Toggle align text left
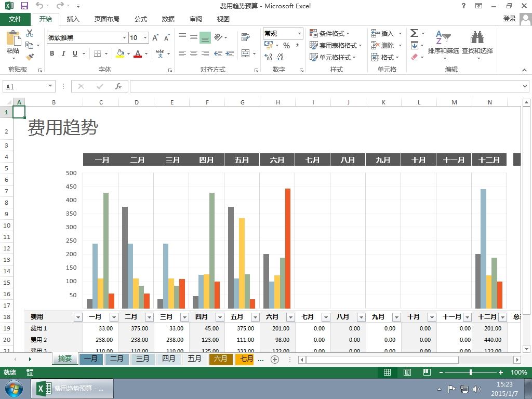 (x=182, y=54)
